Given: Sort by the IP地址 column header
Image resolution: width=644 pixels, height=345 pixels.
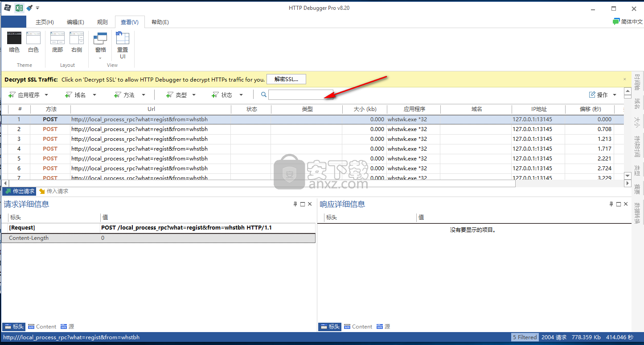Looking at the screenshot, I should tap(538, 109).
